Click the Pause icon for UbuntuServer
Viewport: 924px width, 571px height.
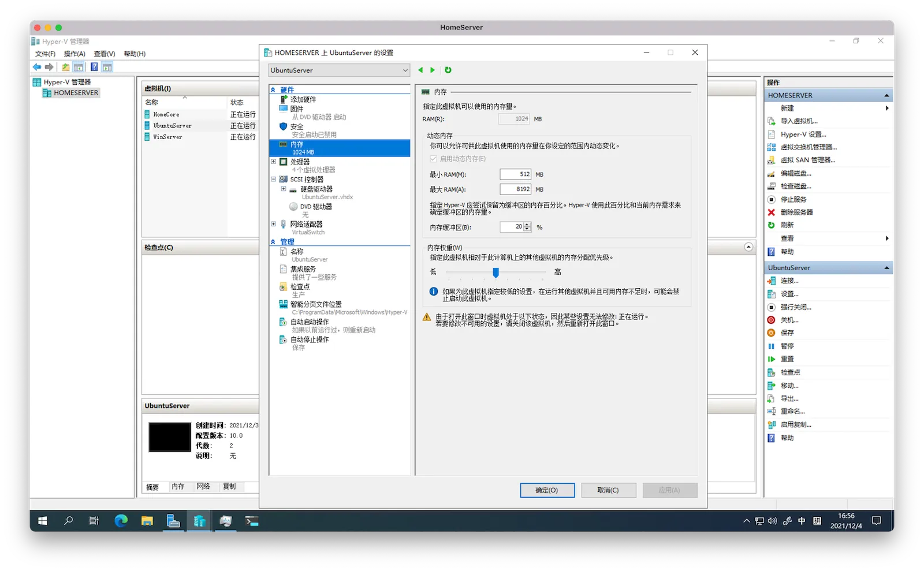771,346
